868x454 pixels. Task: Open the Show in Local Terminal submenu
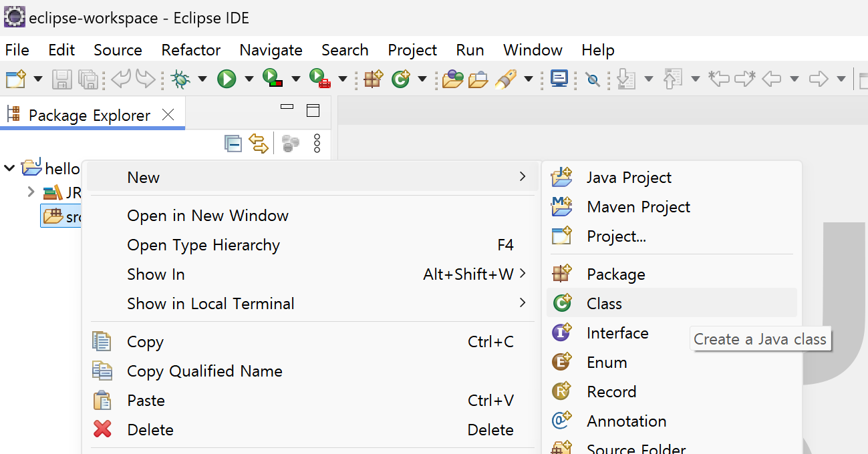(x=313, y=304)
